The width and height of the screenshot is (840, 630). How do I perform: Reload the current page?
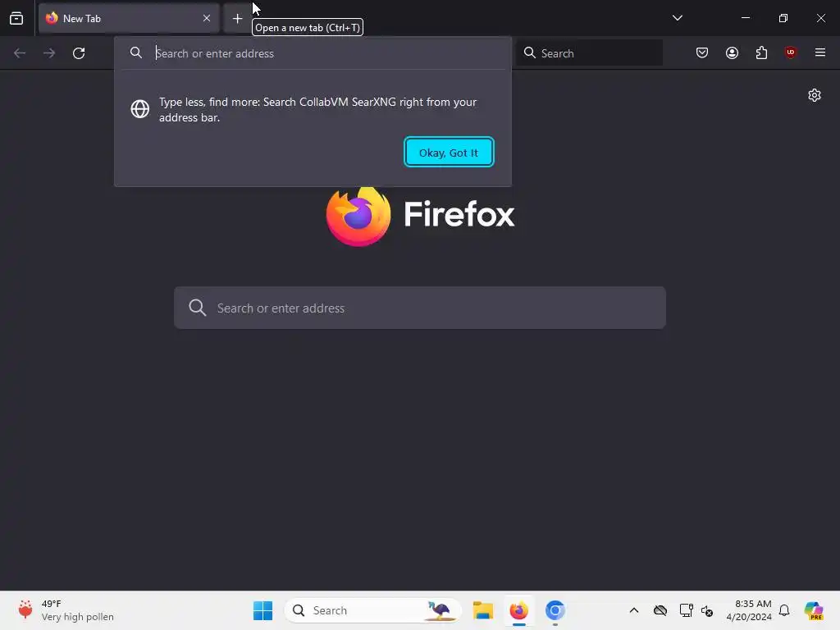(79, 53)
